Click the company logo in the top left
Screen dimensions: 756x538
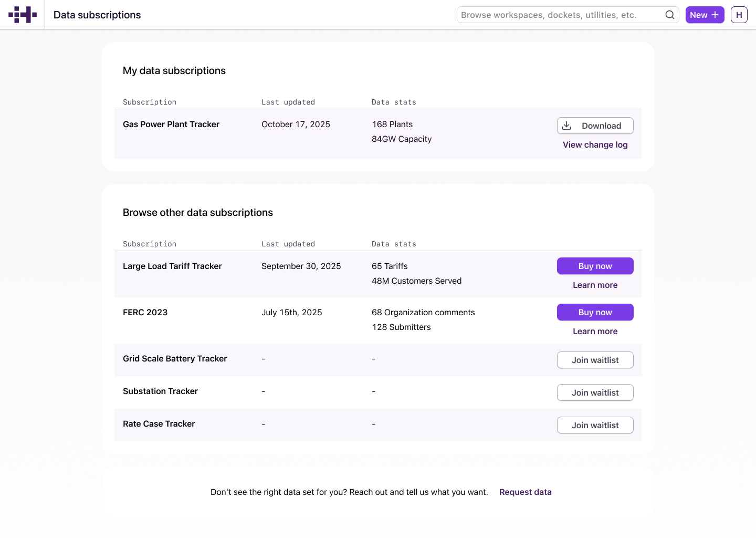point(22,14)
